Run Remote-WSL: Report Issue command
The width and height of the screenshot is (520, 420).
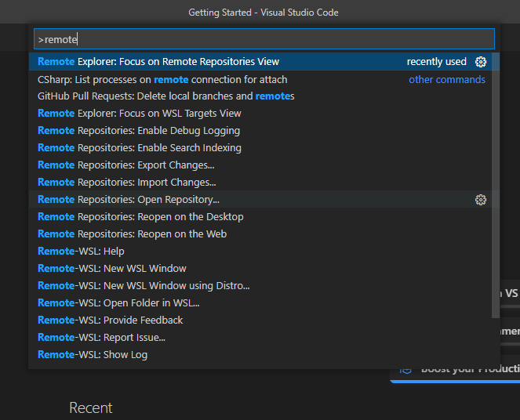point(101,338)
